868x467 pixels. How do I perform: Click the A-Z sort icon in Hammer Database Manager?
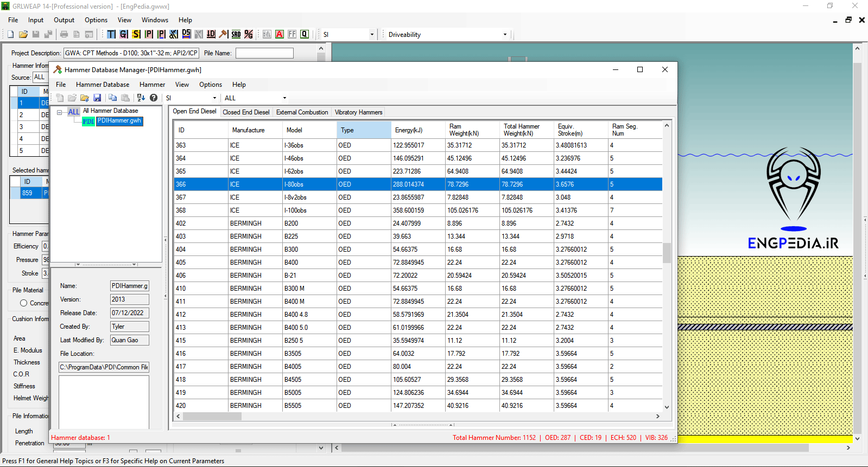pos(141,98)
